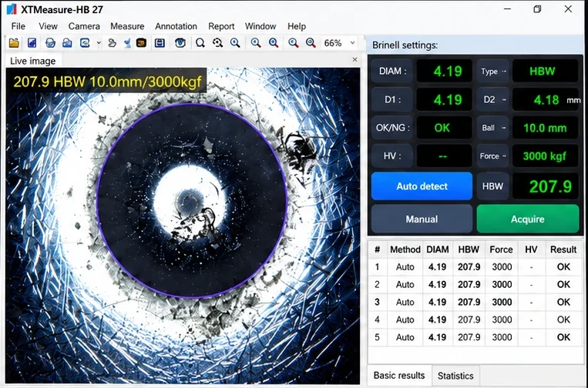The height and width of the screenshot is (388, 588).
Task: Select result row 3 in table
Action: 475,303
